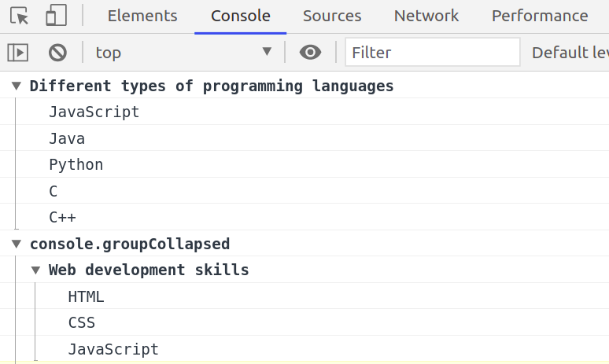The width and height of the screenshot is (609, 364).
Task: Select JavaScript under Web development skills
Action: 113,349
